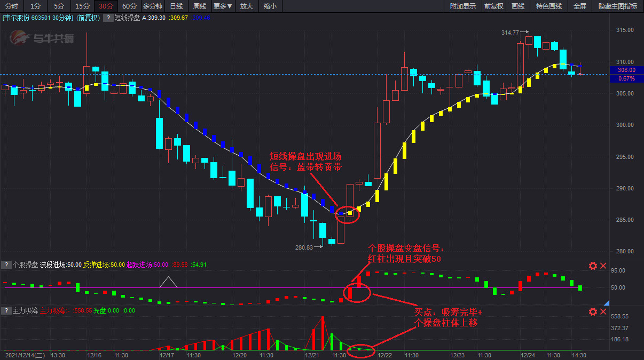
Task: Click the 12/24 date on time axis
Action: point(528,355)
